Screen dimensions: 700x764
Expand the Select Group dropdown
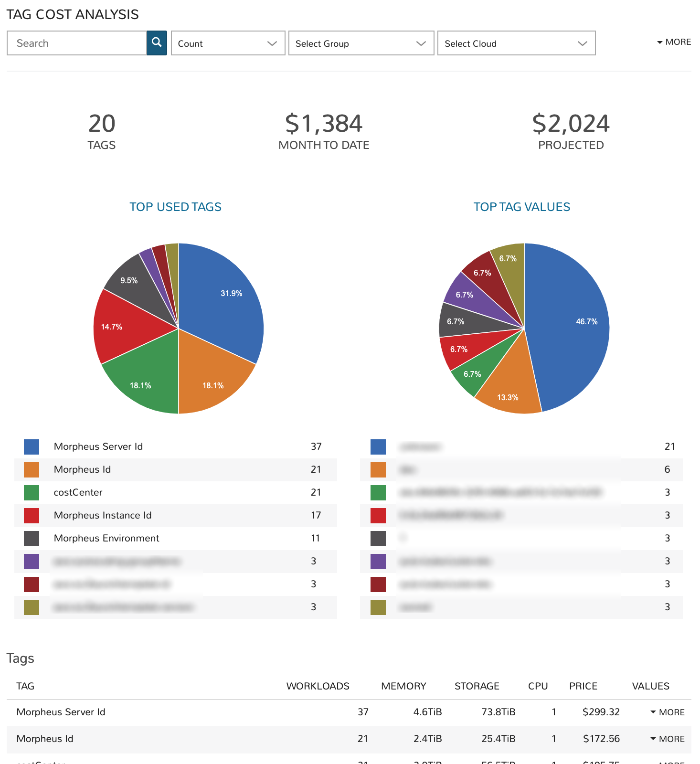coord(361,43)
